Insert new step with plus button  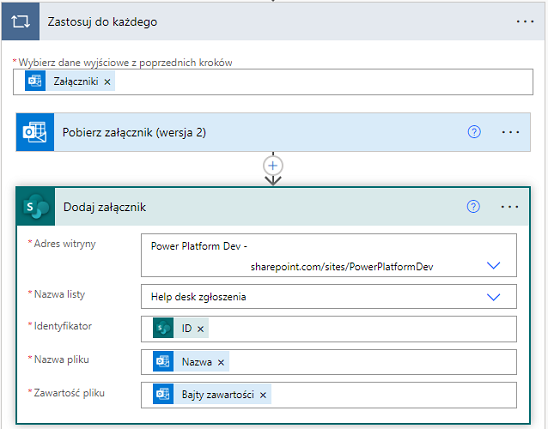click(x=273, y=166)
